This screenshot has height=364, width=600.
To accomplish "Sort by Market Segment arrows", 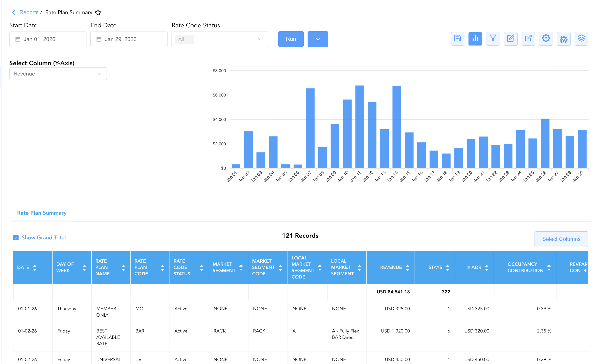I will tap(241, 268).
